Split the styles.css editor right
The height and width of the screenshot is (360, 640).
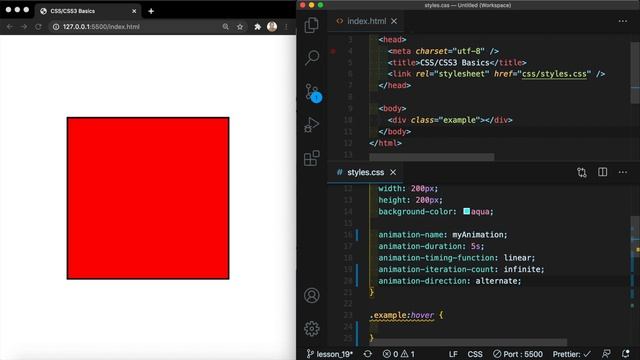click(602, 172)
